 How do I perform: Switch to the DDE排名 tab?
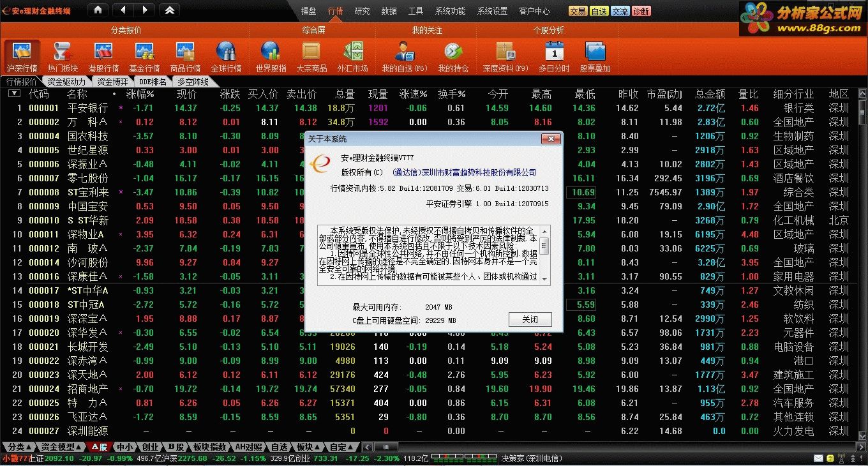pyautogui.click(x=153, y=82)
